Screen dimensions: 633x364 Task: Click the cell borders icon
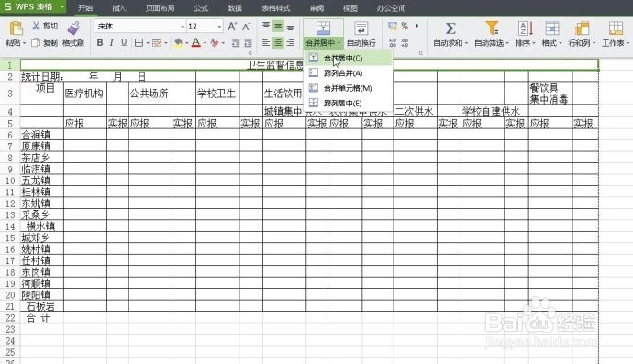(x=139, y=42)
